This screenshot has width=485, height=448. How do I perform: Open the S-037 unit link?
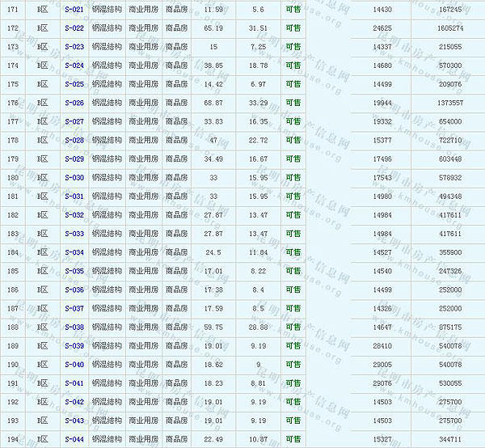[74, 308]
